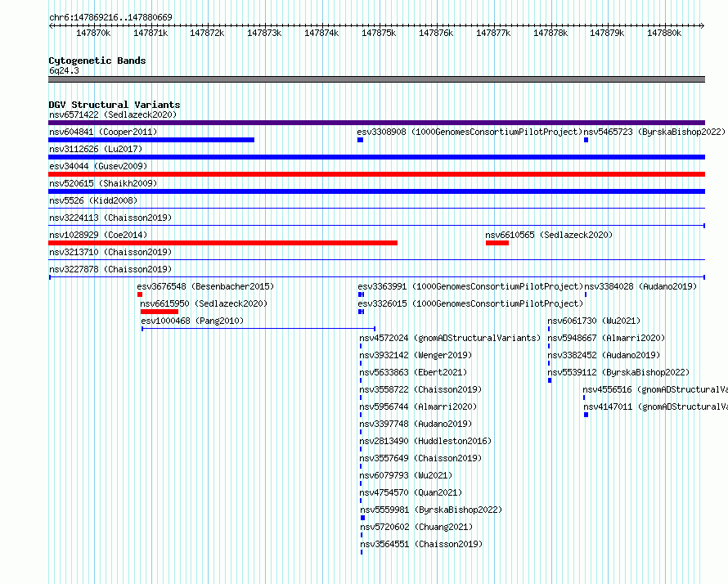Viewport: 728px width, 584px height.
Task: Select the nsv3112626 (Lu2017) label
Action: coord(96,149)
